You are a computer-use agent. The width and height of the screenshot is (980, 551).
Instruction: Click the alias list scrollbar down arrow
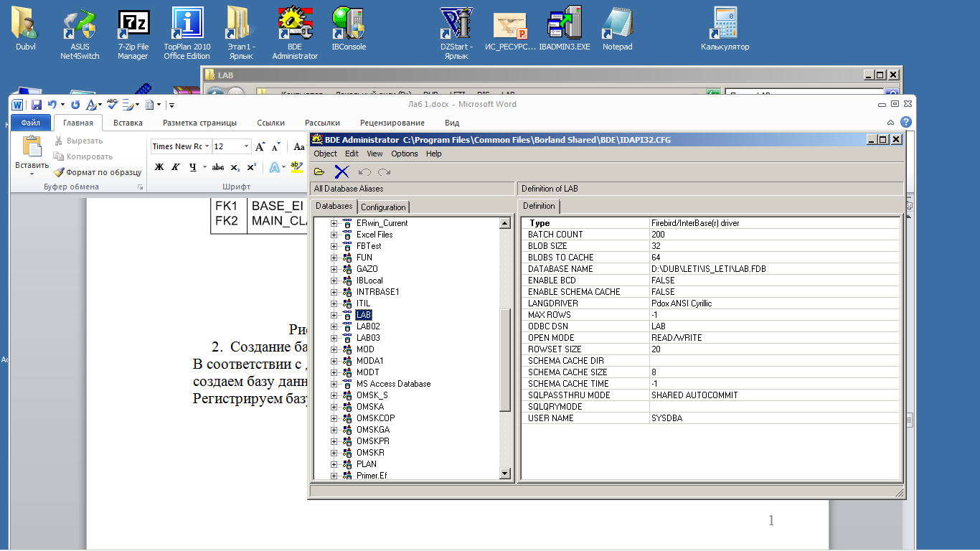point(504,474)
